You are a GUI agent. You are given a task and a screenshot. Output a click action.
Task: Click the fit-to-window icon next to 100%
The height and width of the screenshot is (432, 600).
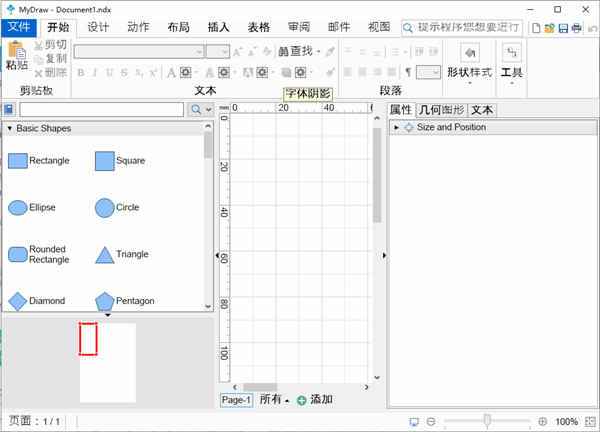pyautogui.click(x=590, y=422)
